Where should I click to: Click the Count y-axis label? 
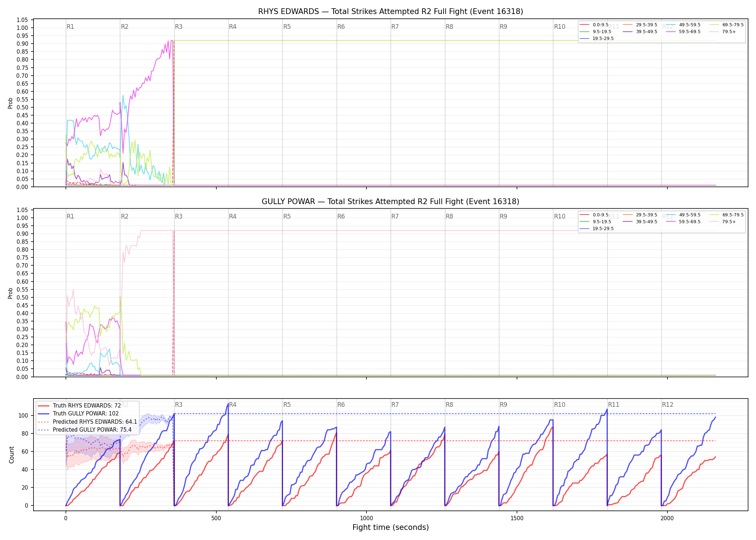pyautogui.click(x=12, y=455)
